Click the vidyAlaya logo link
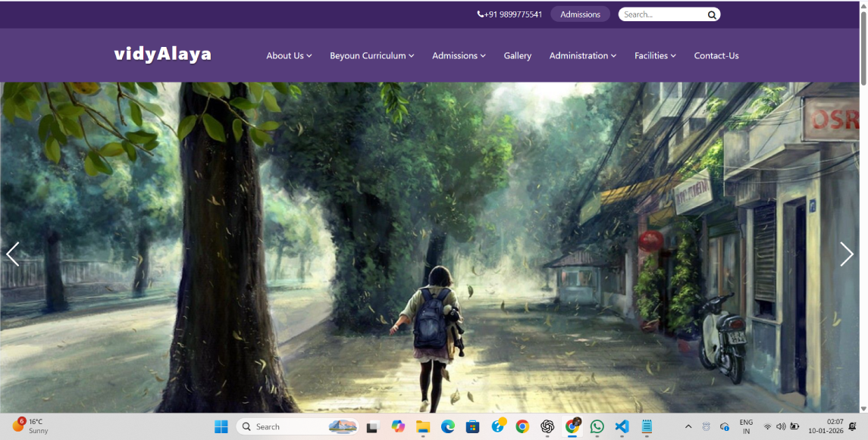 click(162, 55)
